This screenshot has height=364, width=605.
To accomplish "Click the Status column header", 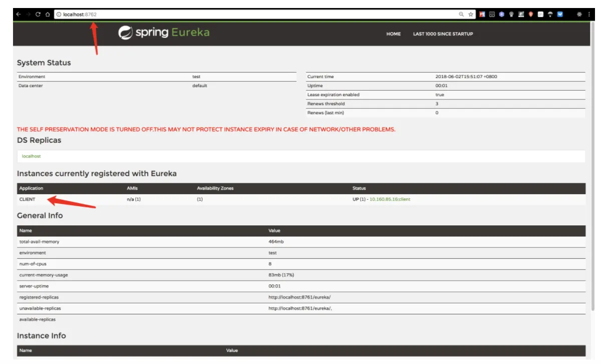I will [x=359, y=188].
